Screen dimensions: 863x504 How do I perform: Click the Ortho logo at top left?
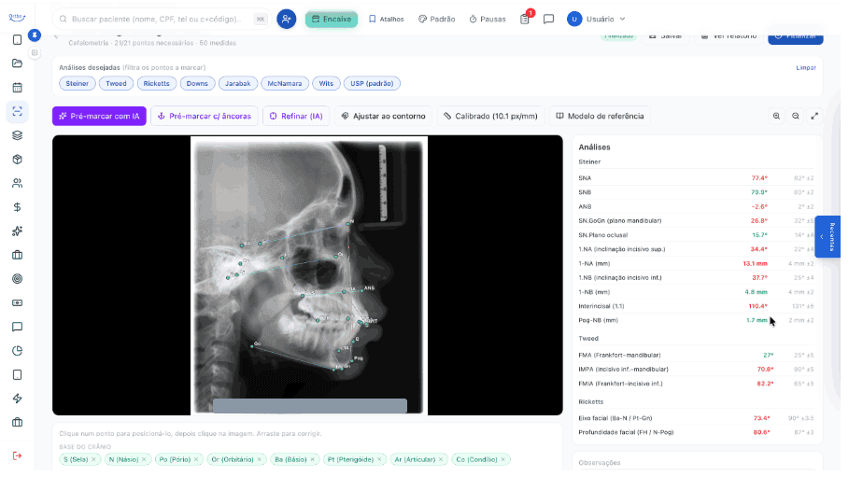click(x=17, y=18)
